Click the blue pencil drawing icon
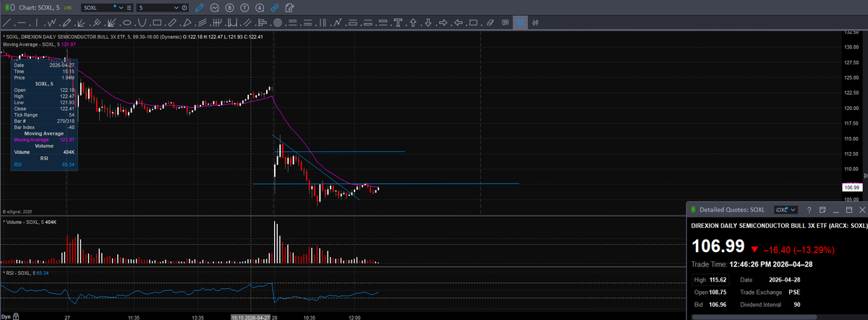The image size is (868, 320). point(200,7)
